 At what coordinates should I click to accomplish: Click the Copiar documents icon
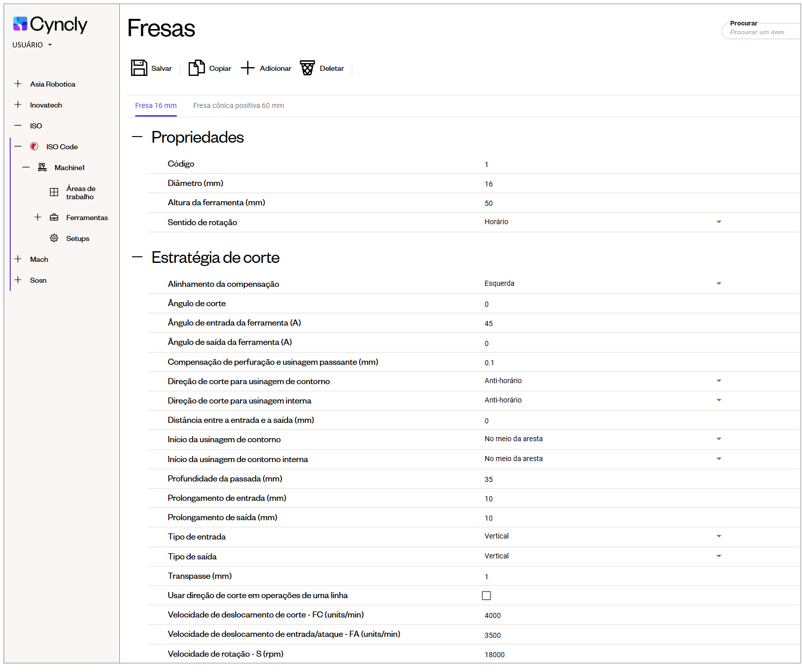tap(196, 68)
